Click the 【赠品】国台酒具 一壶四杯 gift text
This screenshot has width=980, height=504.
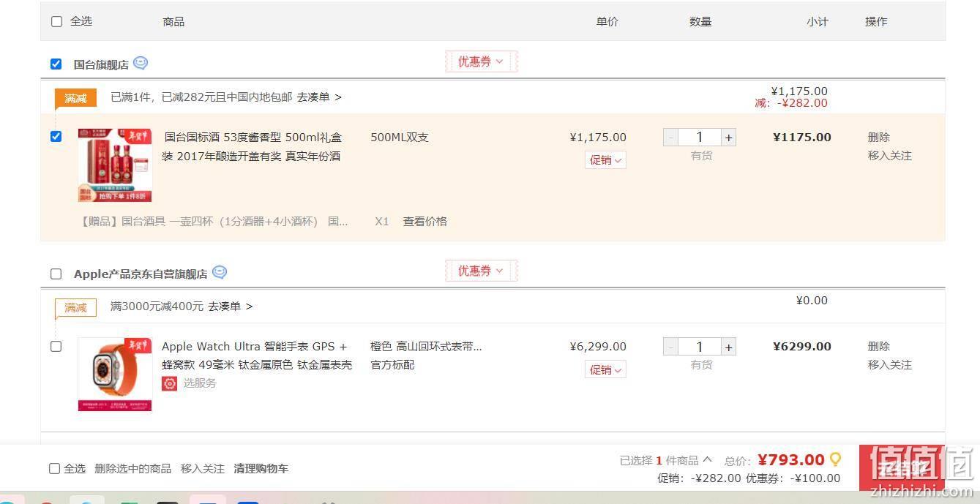214,221
